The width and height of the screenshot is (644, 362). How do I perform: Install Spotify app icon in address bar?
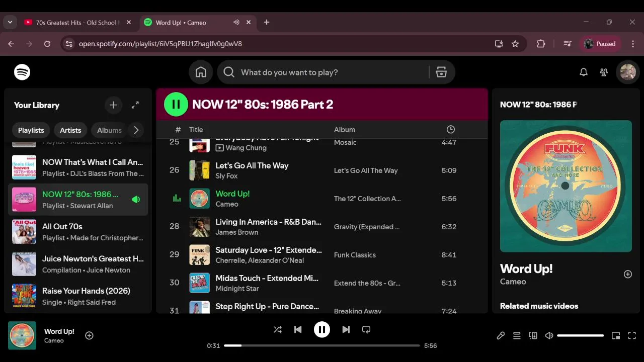tap(499, 44)
